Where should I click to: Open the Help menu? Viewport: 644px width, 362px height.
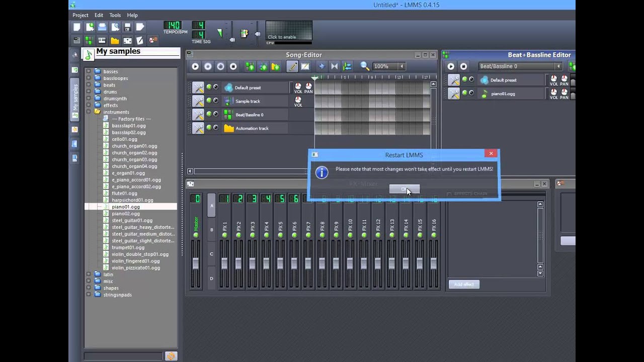click(x=132, y=15)
